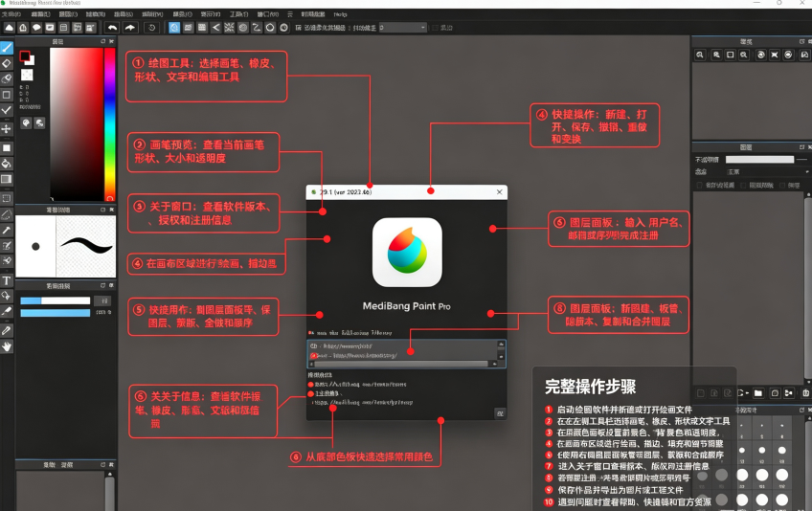The image size is (812, 511).
Task: Zoom in using first navigator magnifier icon
Action: (x=700, y=55)
